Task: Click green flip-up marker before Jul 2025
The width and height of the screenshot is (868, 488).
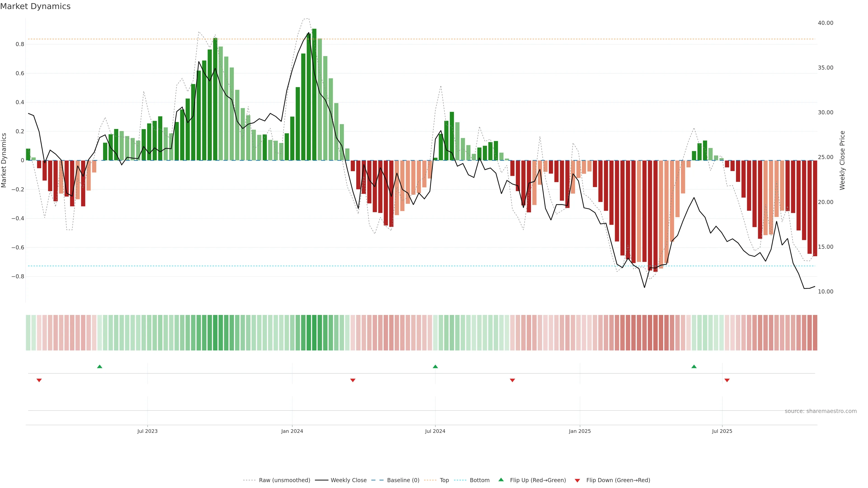Action: point(694,366)
